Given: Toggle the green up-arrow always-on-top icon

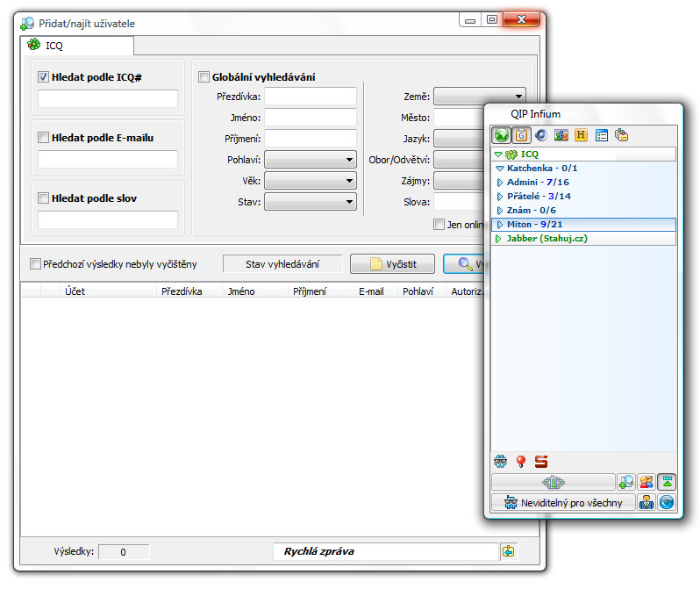Looking at the screenshot, I should 667,482.
